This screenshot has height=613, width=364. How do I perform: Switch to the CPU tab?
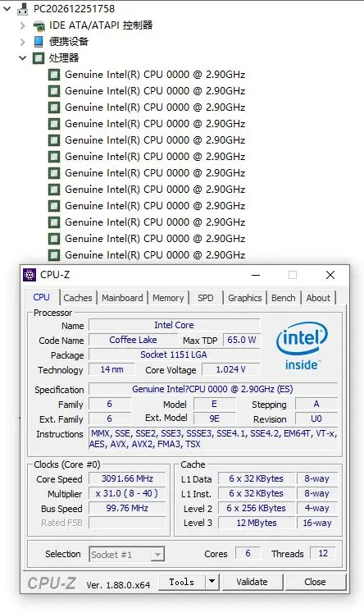point(41,297)
